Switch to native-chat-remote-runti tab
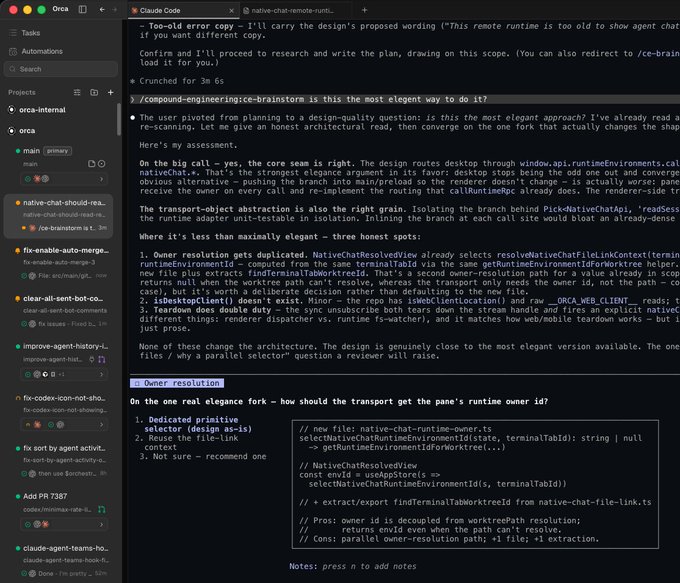This screenshot has height=583, width=680. coord(295,10)
